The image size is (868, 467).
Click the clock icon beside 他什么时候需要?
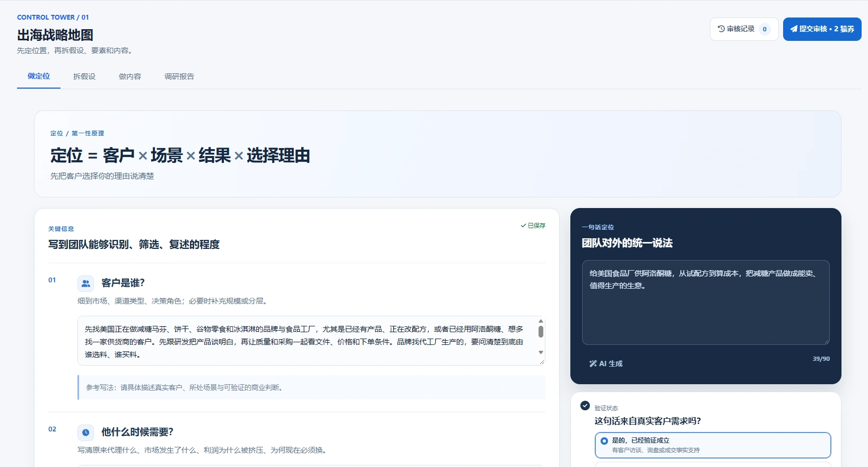pyautogui.click(x=85, y=433)
